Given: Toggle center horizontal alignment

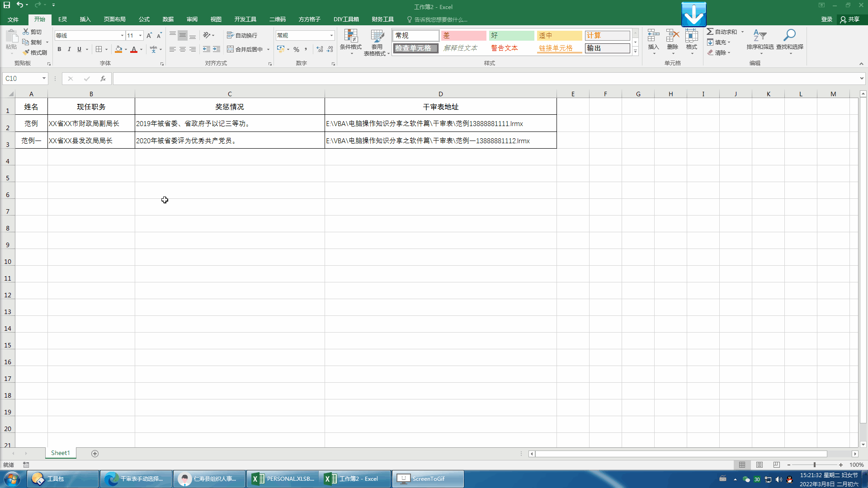Looking at the screenshot, I should point(183,49).
